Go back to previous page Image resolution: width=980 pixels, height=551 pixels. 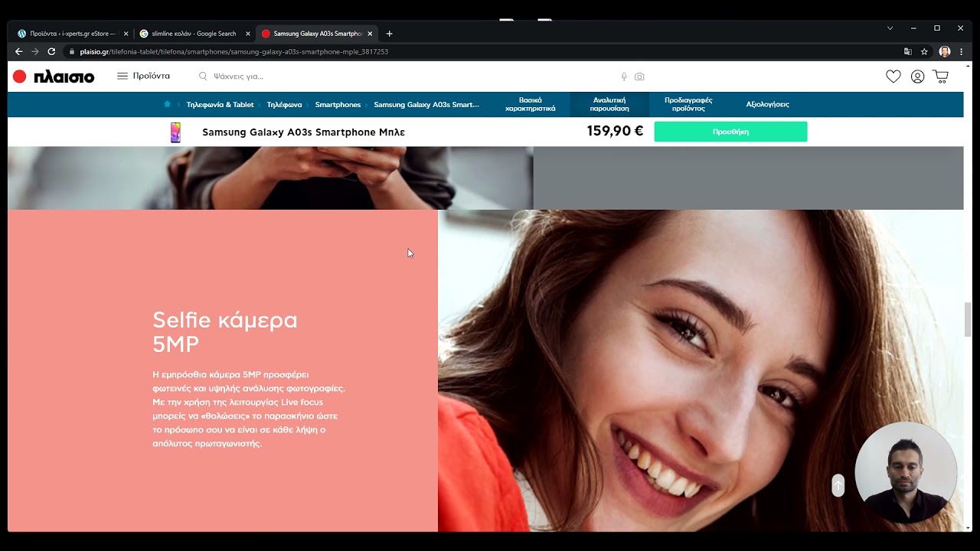(18, 51)
